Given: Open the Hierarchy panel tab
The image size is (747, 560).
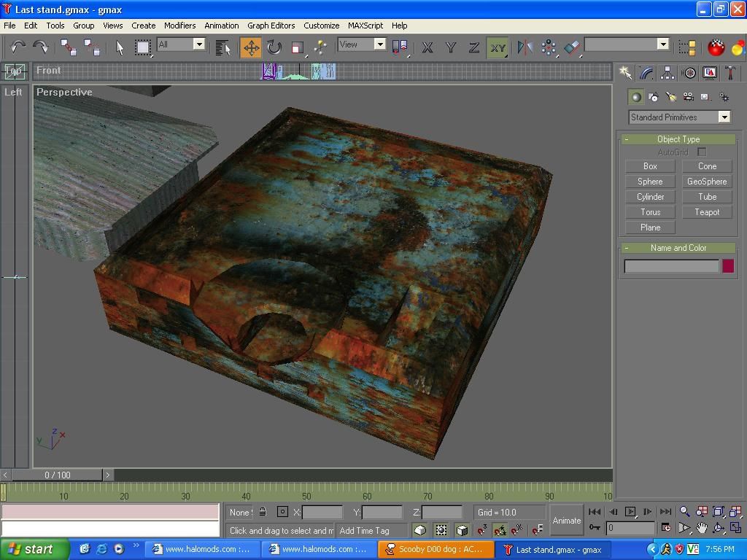Looking at the screenshot, I should 667,72.
